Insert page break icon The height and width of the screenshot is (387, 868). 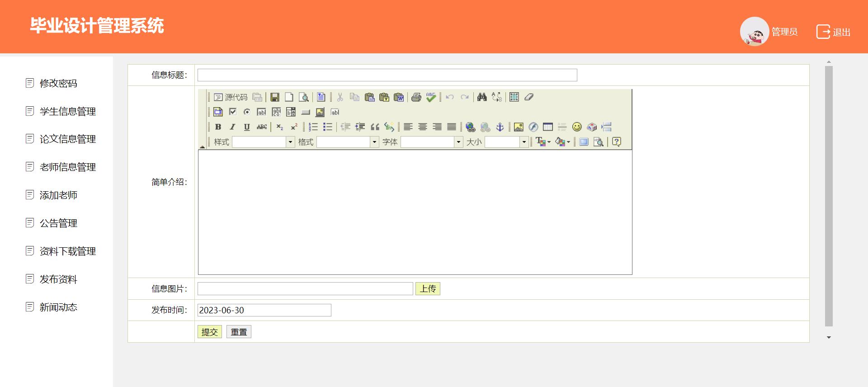point(607,127)
